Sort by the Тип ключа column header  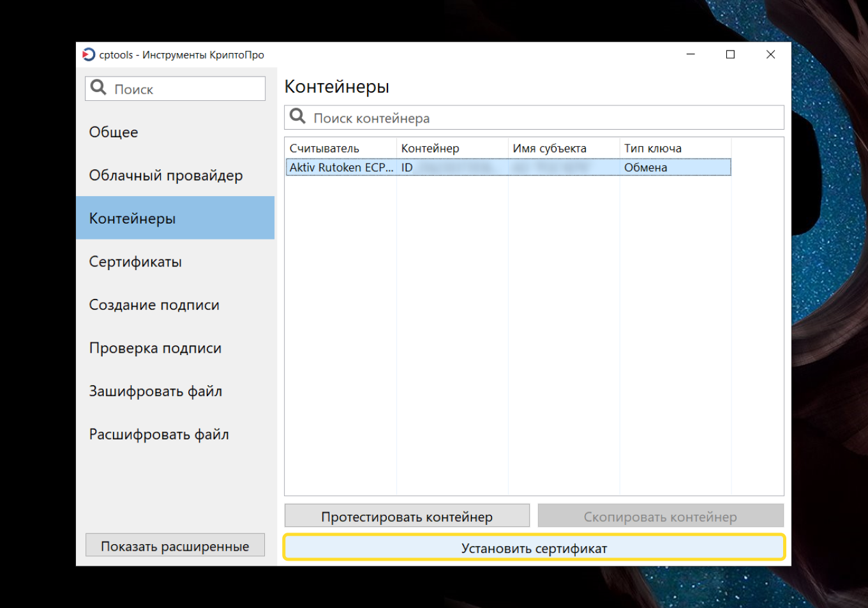click(675, 148)
